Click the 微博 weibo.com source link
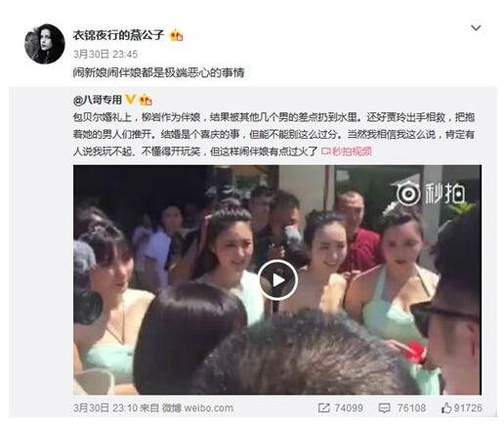This screenshot has height=427, width=504. click(x=197, y=407)
